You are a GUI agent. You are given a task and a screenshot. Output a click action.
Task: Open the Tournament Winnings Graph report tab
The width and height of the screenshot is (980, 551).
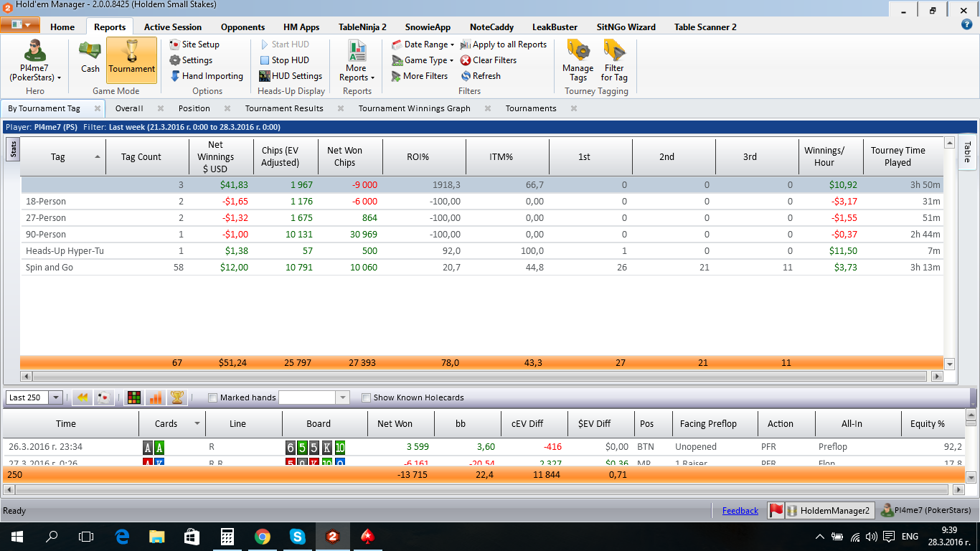pyautogui.click(x=415, y=108)
